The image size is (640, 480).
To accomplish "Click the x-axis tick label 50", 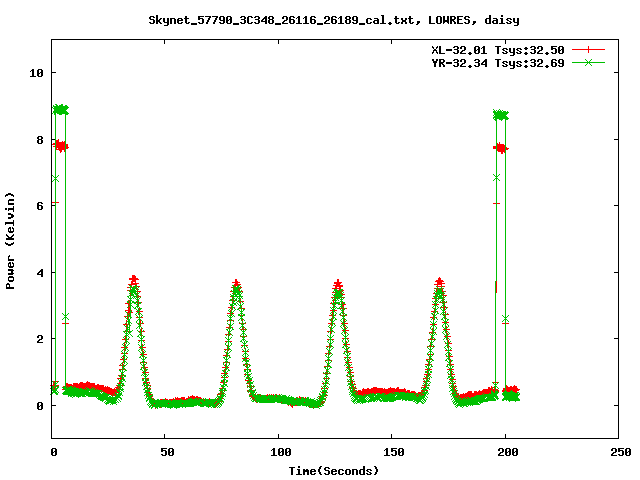I will pos(166,453).
